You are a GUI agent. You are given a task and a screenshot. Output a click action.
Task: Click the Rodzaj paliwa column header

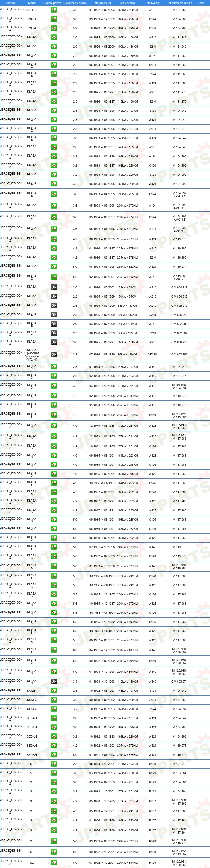point(52,3)
